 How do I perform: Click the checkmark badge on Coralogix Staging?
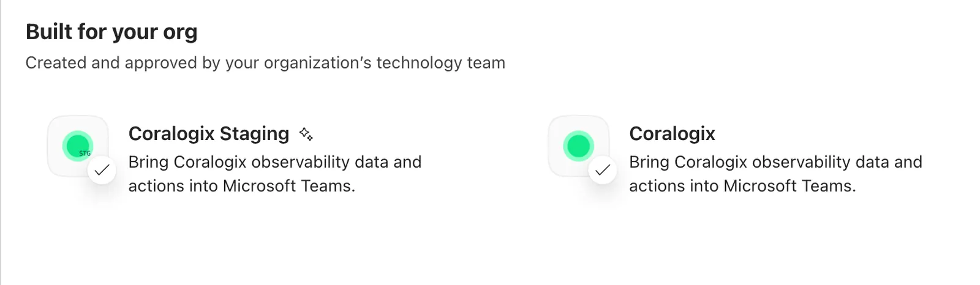pos(102,170)
